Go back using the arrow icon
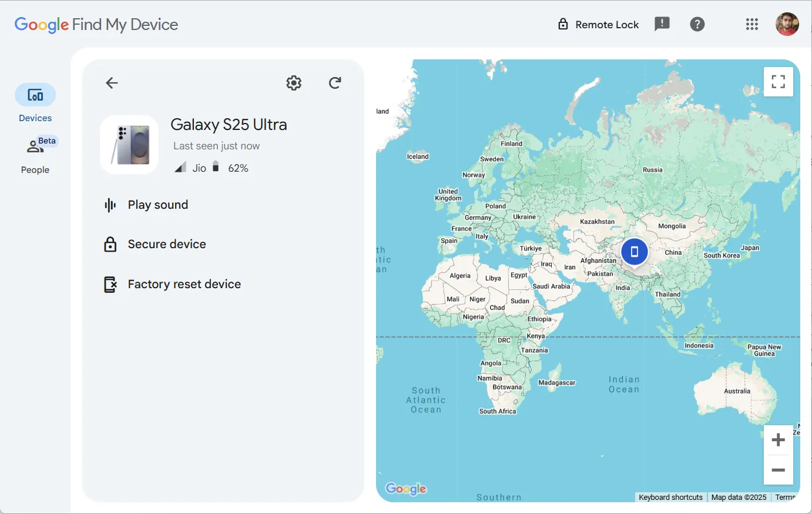Screen dimensions: 812x514 click(x=111, y=83)
